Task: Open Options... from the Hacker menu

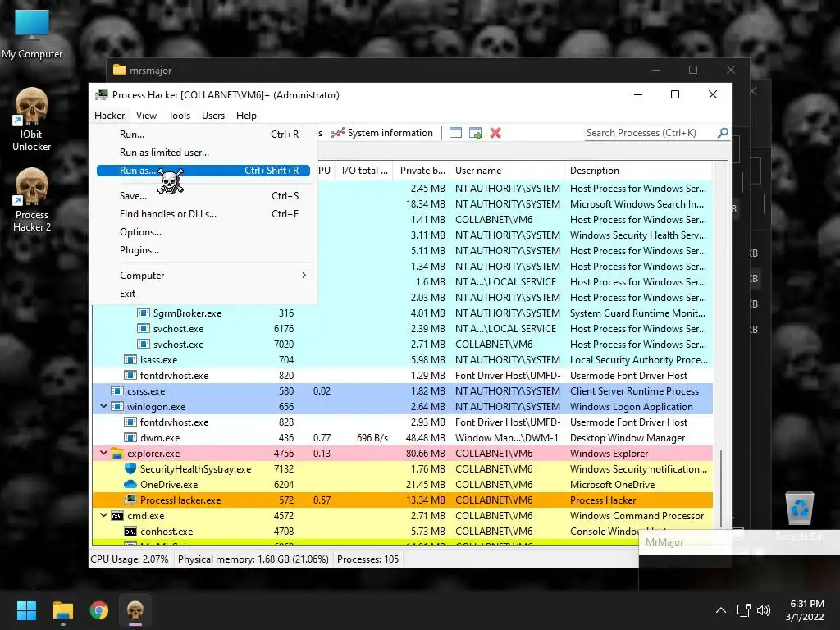Action: (x=203, y=232)
